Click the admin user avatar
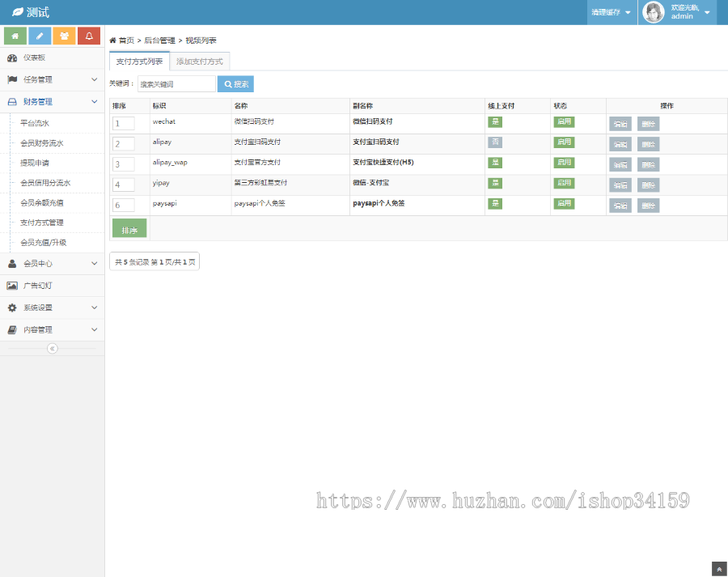Image resolution: width=728 pixels, height=577 pixels. 654,12
